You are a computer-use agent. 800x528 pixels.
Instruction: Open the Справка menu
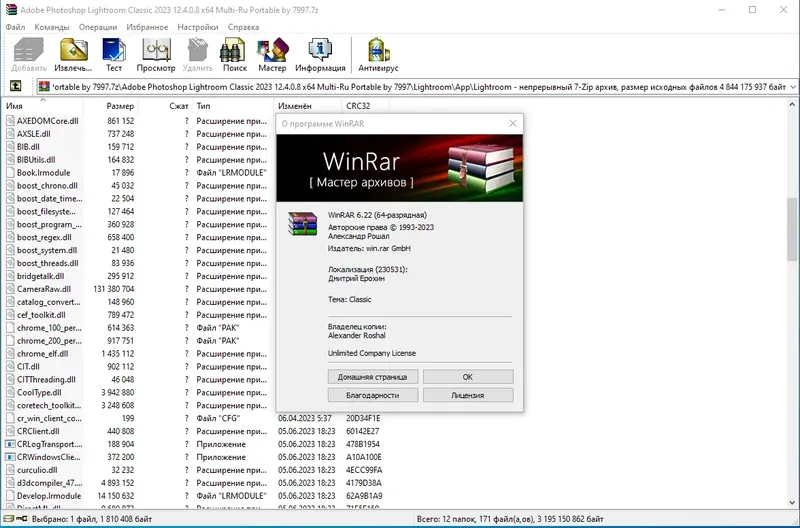coord(243,27)
